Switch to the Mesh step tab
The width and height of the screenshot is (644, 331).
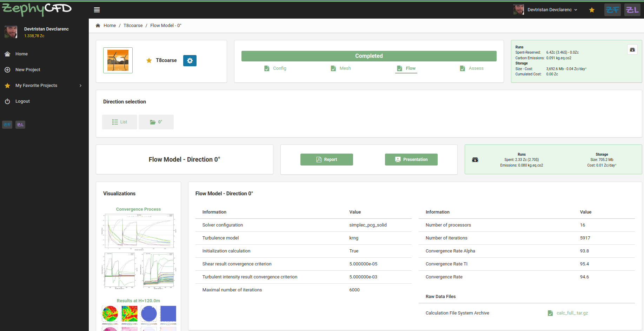(345, 68)
